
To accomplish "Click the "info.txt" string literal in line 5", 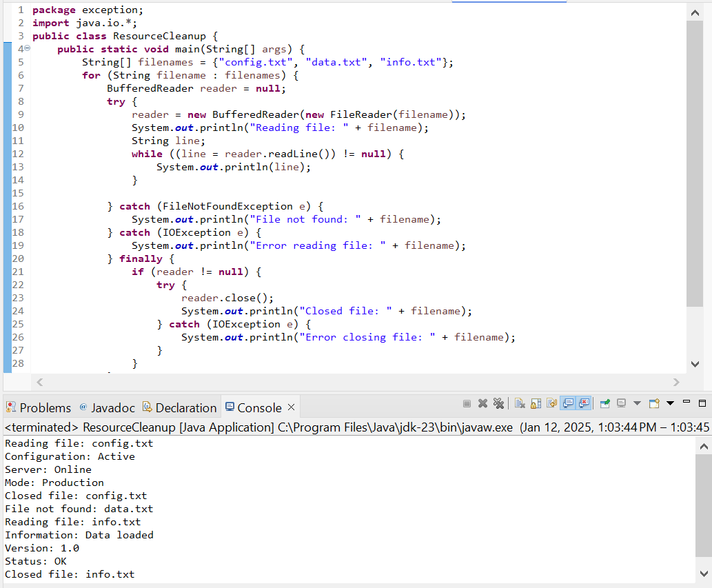I will [411, 62].
